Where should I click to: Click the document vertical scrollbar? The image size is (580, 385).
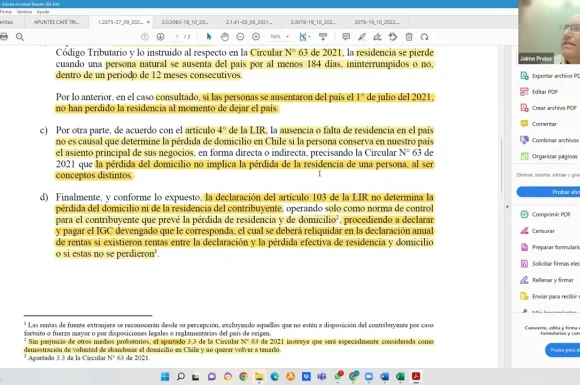[502, 165]
